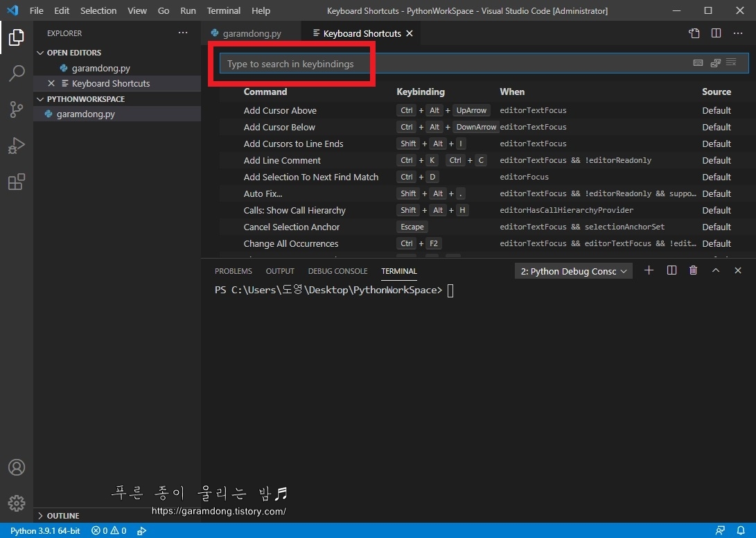Screen dimensions: 756x538
Task: Sort by precedence icon in search box
Action: point(716,62)
